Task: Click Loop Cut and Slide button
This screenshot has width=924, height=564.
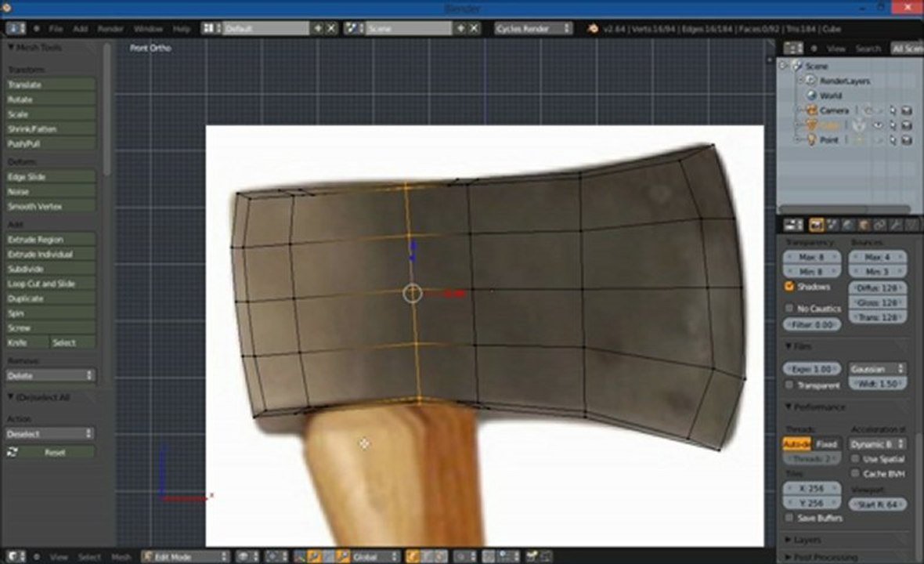Action: (50, 284)
